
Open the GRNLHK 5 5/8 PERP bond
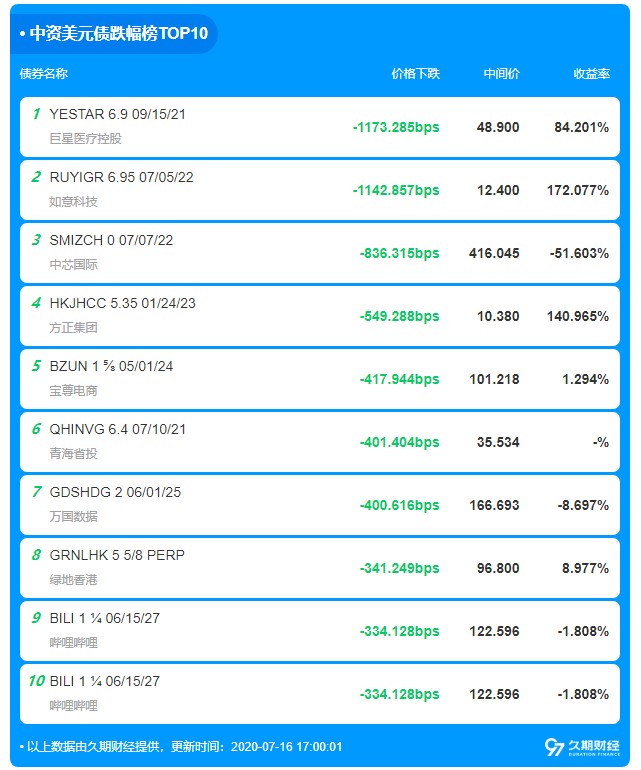pyautogui.click(x=320, y=568)
